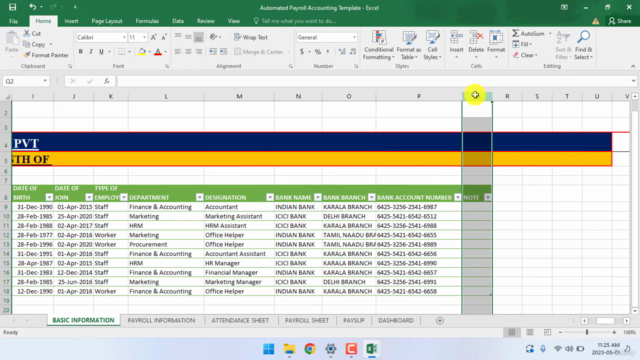Screen dimensions: 640x360
Task: Click the zoom slider handle
Action: (x=587, y=333)
